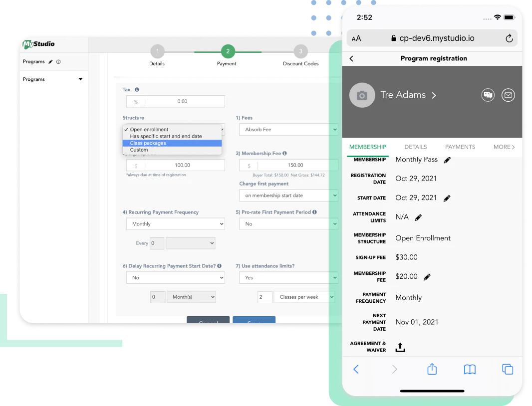
Task: Reload the page in Safari address bar
Action: pyautogui.click(x=509, y=38)
